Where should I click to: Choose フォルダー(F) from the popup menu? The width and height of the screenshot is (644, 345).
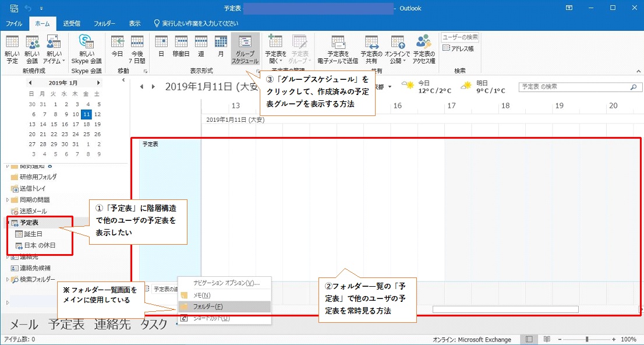pos(225,307)
